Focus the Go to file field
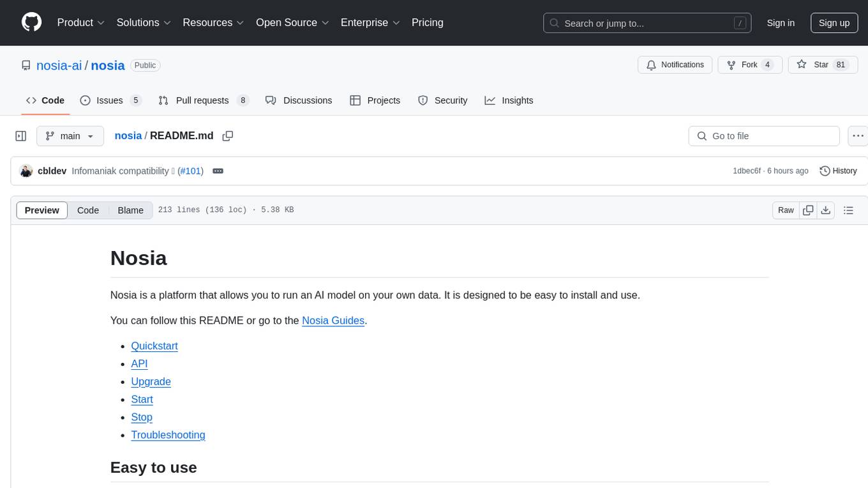 point(764,136)
